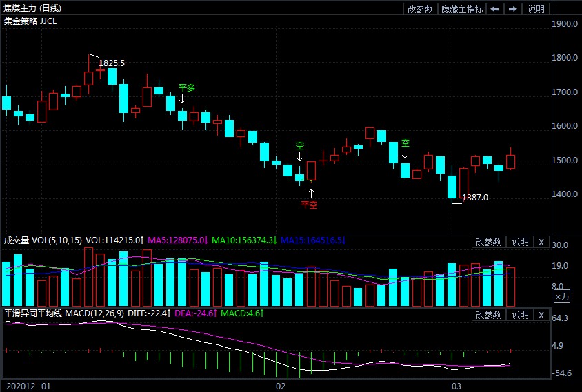
Task: Click the DIFF:-22.4 value
Action: 149,313
